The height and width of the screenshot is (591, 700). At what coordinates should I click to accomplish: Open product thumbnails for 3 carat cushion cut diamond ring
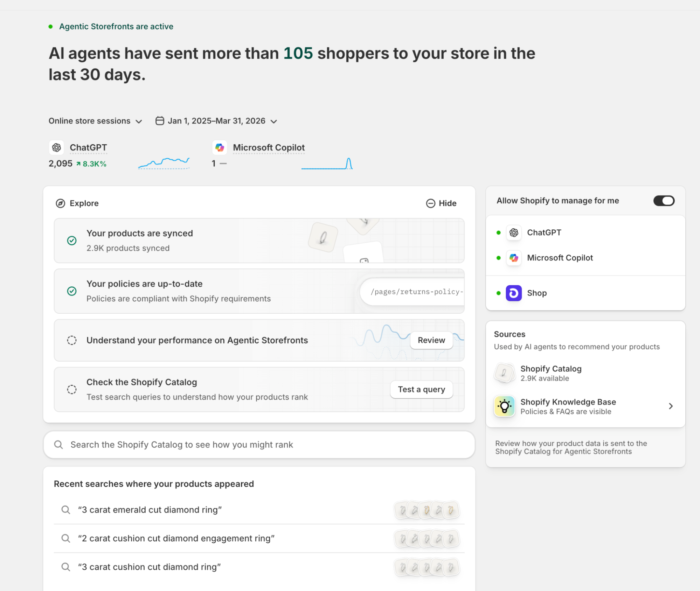point(427,567)
